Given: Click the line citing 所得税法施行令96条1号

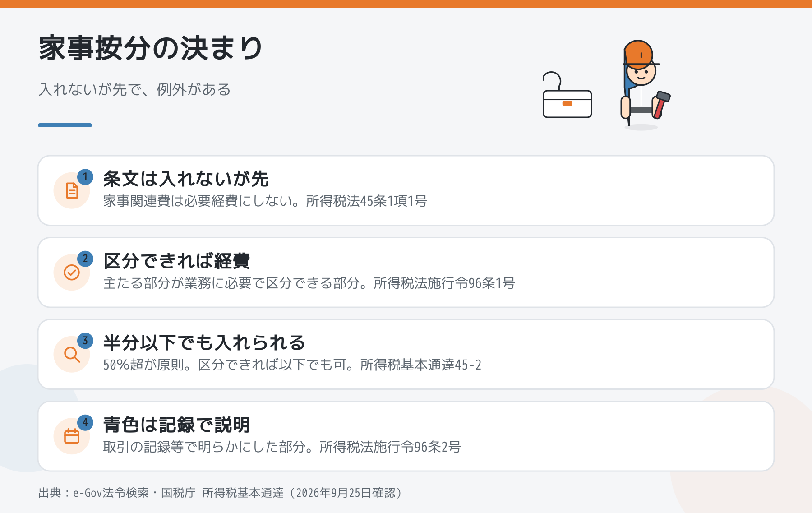Looking at the screenshot, I should point(309,283).
